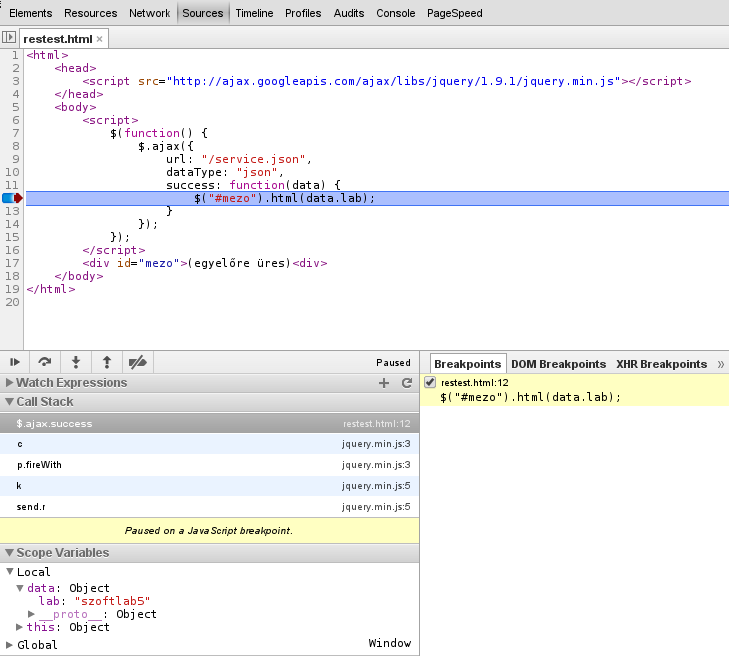Select p.fireWith call stack frame
This screenshot has width=729, height=656.
(x=209, y=465)
